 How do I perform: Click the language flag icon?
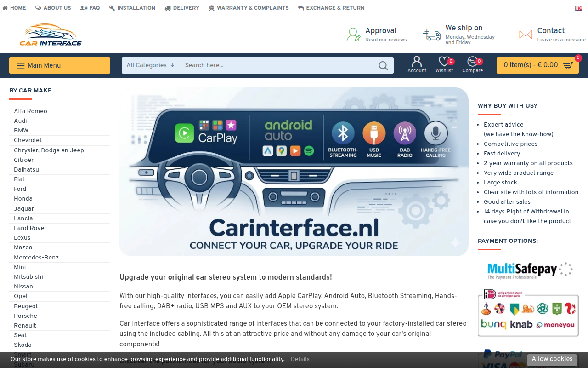coord(579,8)
